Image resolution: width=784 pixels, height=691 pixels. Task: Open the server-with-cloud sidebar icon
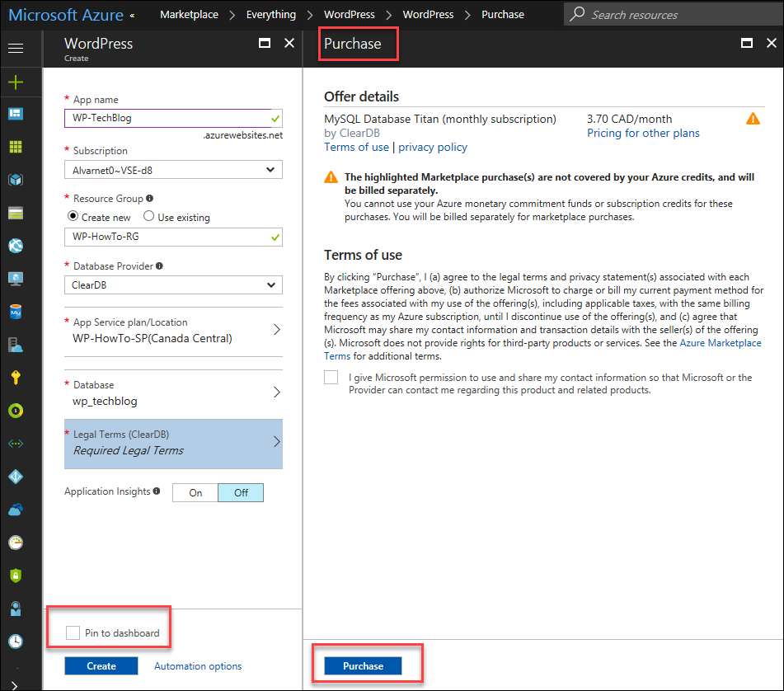tap(16, 345)
